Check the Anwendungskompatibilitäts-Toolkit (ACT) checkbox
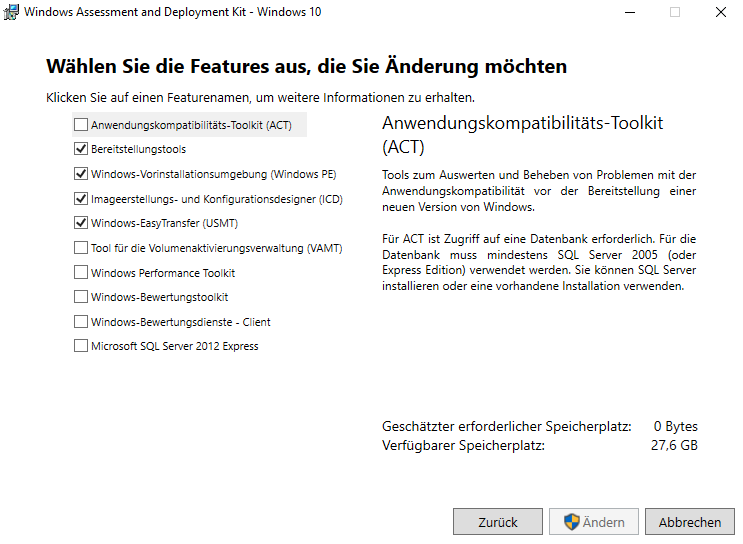 point(81,125)
